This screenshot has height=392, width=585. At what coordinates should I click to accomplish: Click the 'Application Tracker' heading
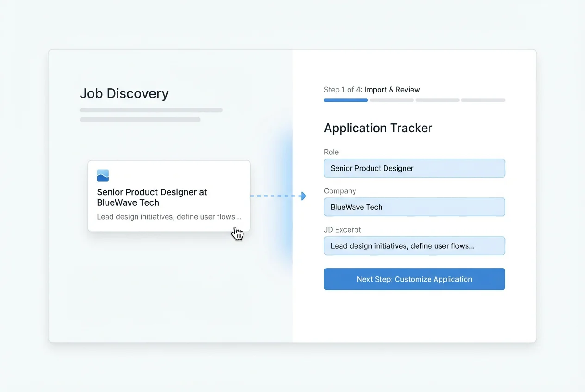point(378,128)
